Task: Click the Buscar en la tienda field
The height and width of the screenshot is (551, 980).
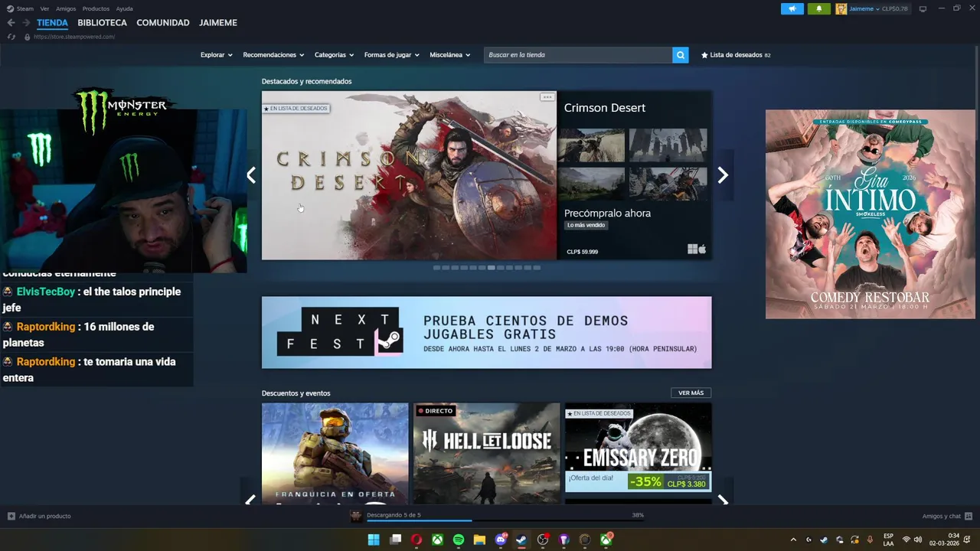Action: click(x=578, y=55)
